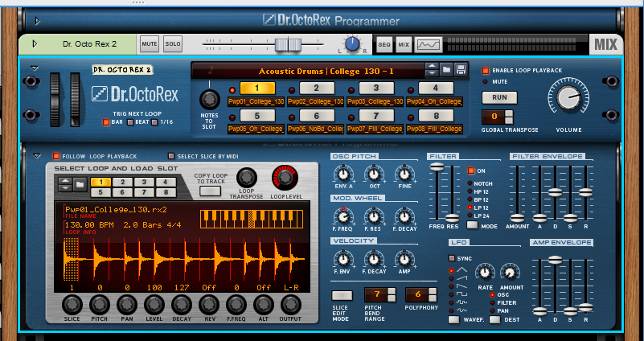Expand the Dr.OctoRex Programmer header triangle
Viewport: 644px width, 341px height.
point(37,21)
